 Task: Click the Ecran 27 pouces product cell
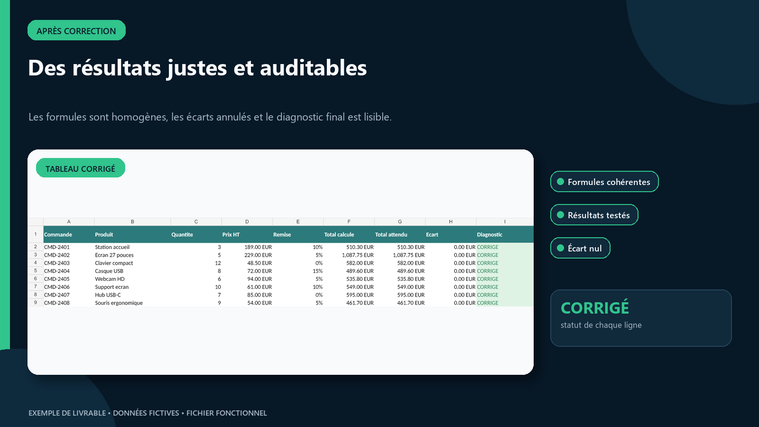pos(132,255)
